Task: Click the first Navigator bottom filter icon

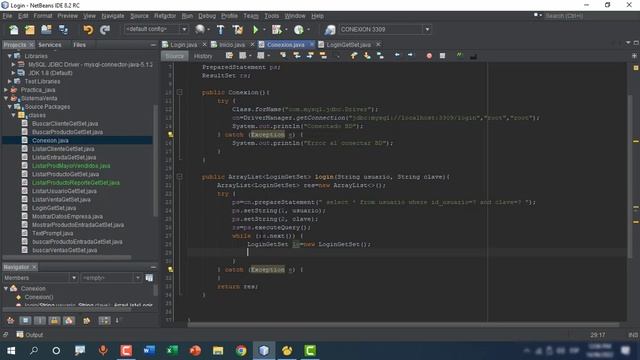Action: tap(10, 320)
